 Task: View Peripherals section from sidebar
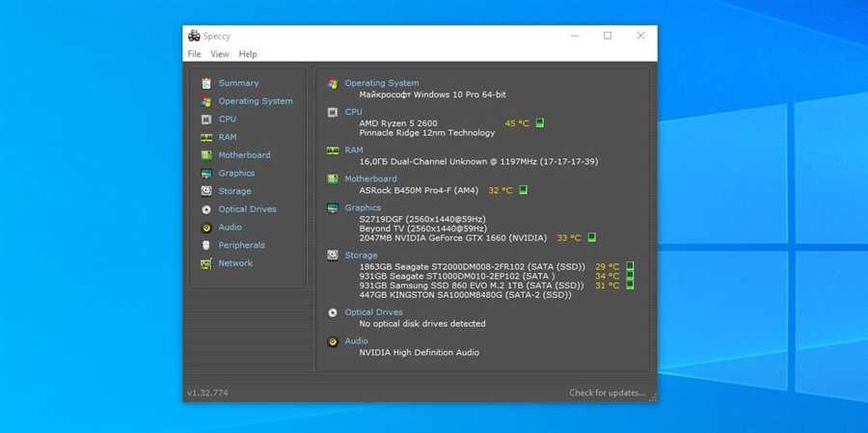(242, 245)
